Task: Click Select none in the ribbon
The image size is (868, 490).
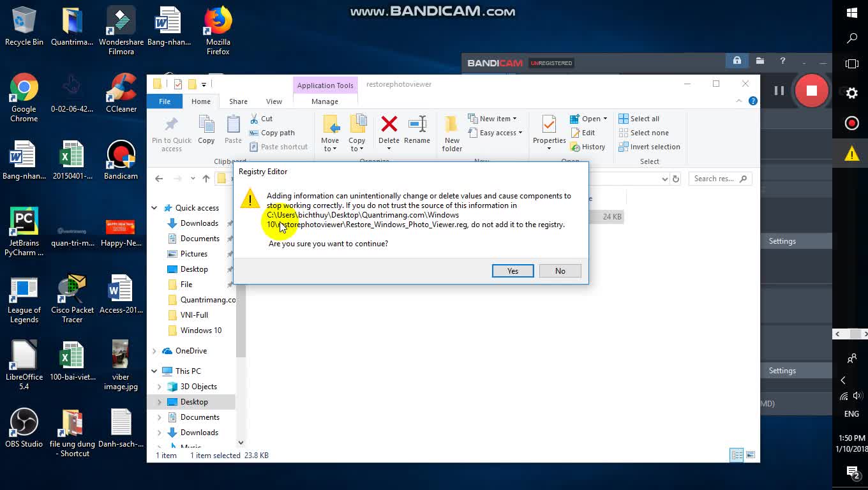Action: 644,133
